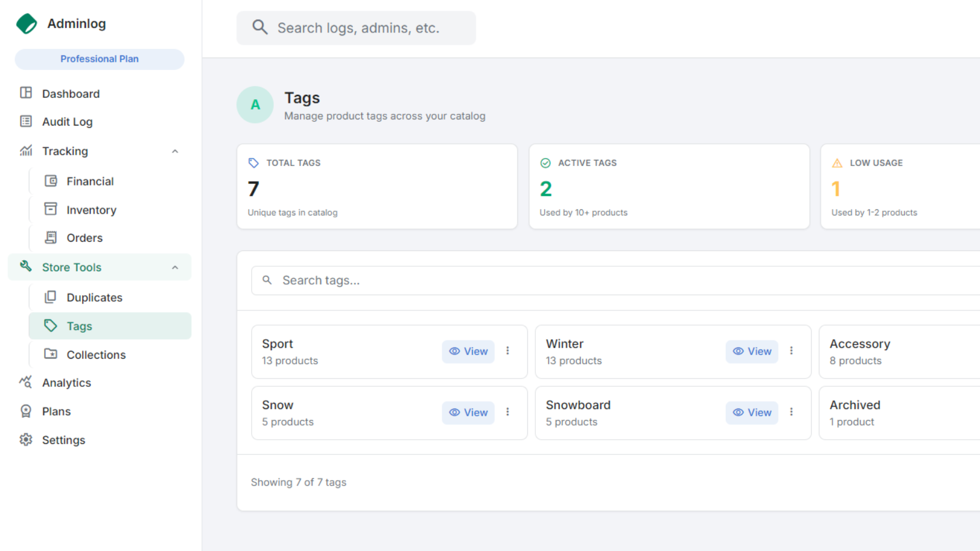
Task: Click the Financial tracking icon
Action: pos(51,181)
